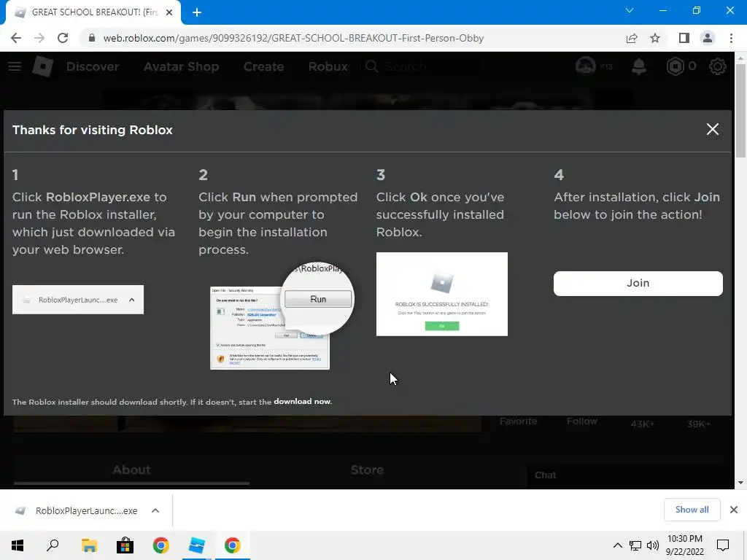Expand options for RobloxPlayerLauncher.exe download
The width and height of the screenshot is (747, 560).
pyautogui.click(x=155, y=510)
